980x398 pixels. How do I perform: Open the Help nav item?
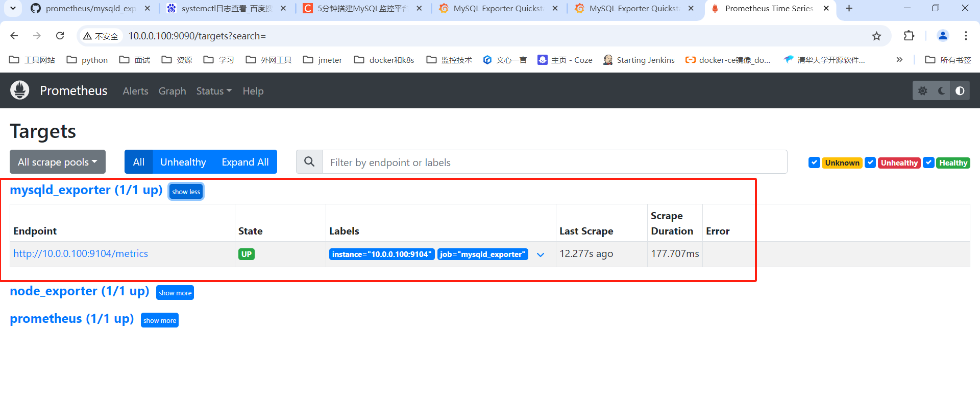[253, 91]
